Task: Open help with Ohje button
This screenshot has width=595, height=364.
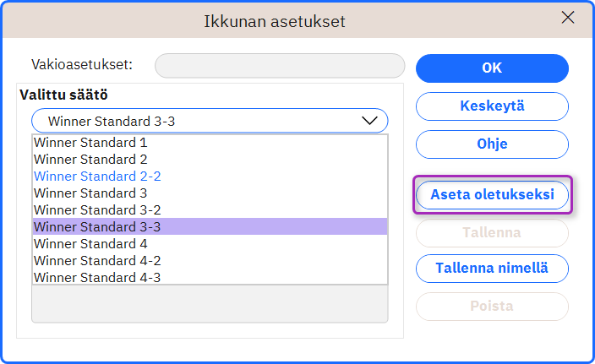Action: tap(492, 144)
